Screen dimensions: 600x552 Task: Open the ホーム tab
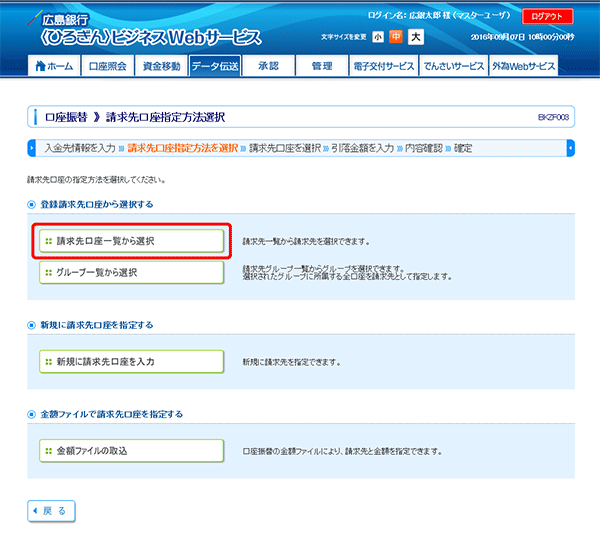(54, 66)
